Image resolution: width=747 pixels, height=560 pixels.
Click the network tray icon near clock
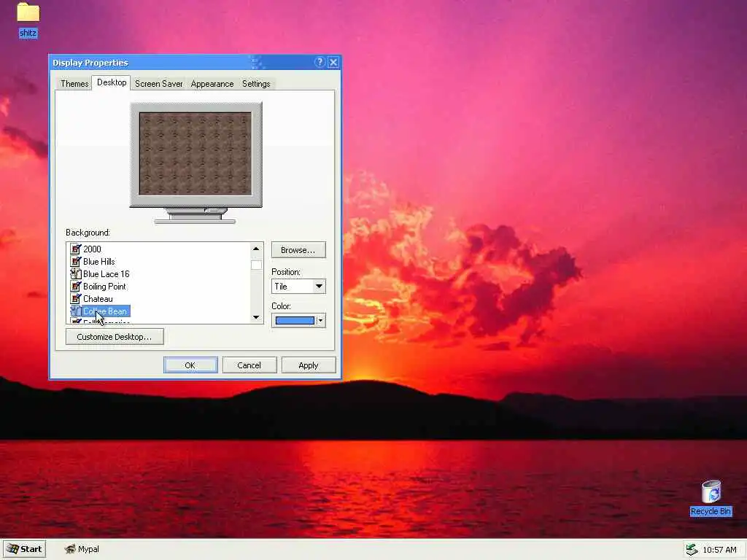[692, 550]
